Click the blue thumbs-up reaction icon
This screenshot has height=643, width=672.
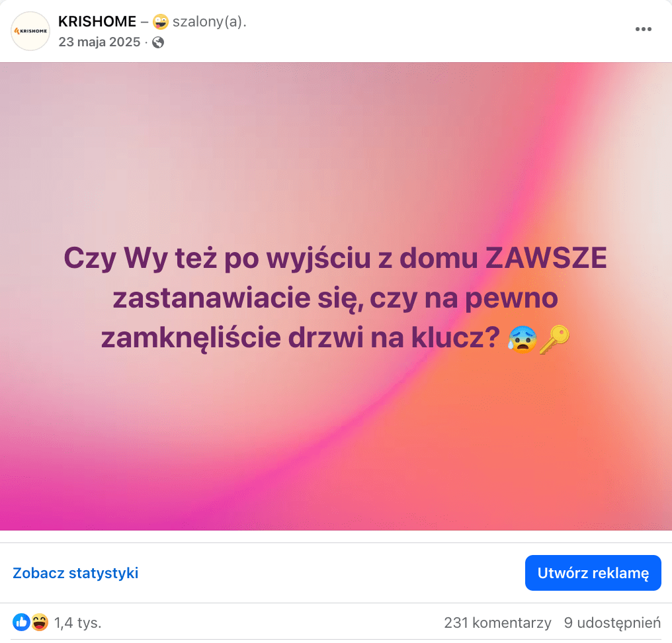click(21, 622)
